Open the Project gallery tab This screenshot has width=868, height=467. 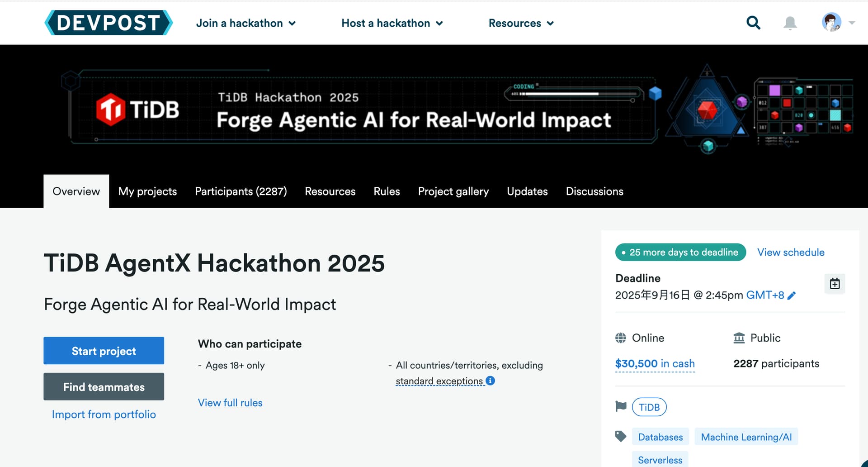pyautogui.click(x=453, y=191)
